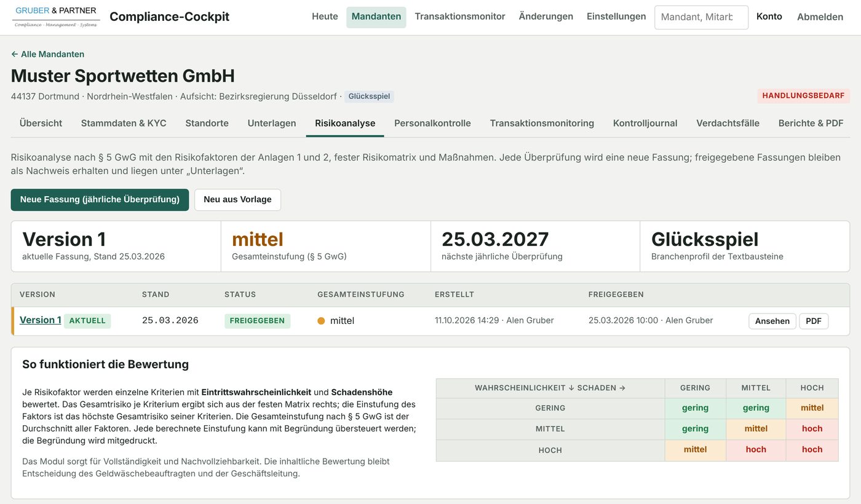Export Version 1 via the PDF button
Screen dimensions: 861x504
(x=814, y=321)
